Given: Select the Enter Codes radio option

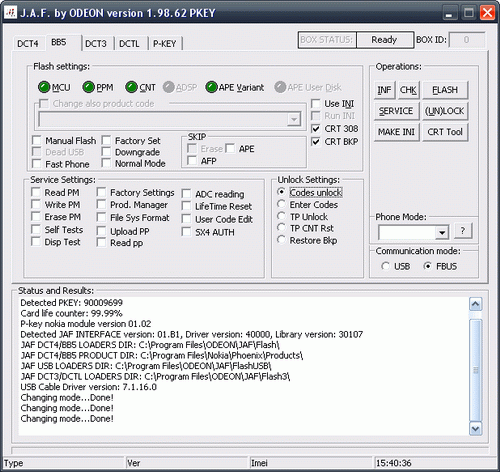Looking at the screenshot, I should (x=281, y=204).
